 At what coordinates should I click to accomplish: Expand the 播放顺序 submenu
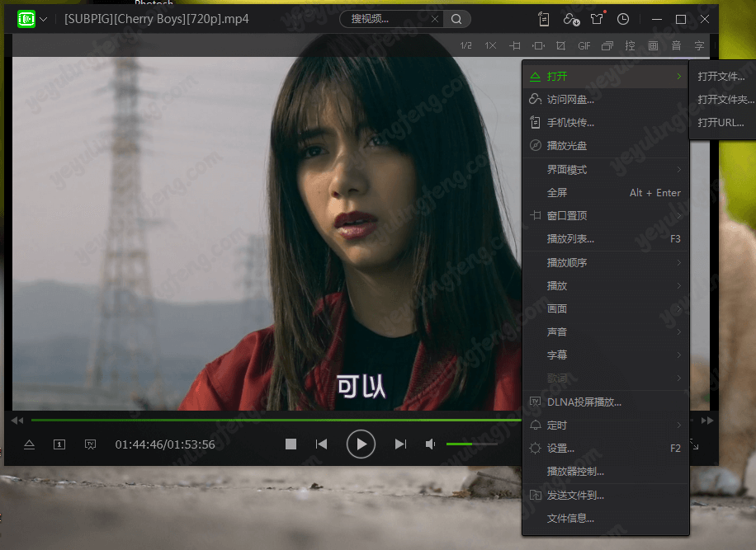606,262
